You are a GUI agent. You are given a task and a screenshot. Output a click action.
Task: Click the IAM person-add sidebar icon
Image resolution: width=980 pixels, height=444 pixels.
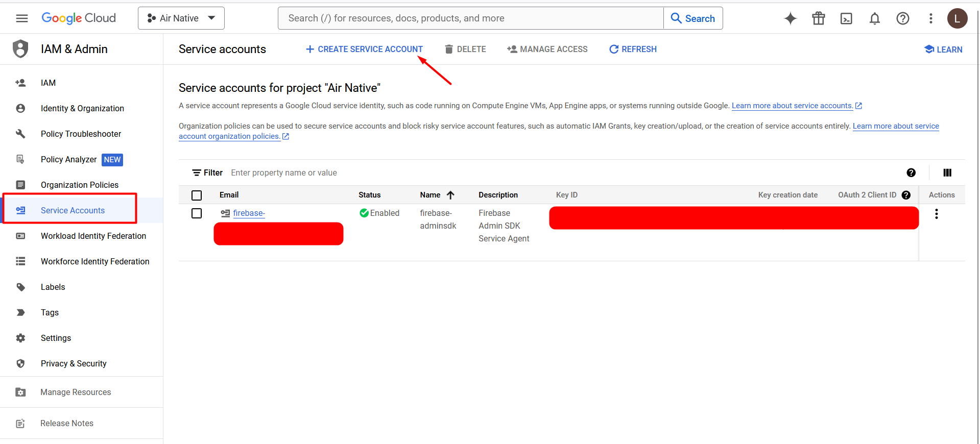(x=20, y=83)
